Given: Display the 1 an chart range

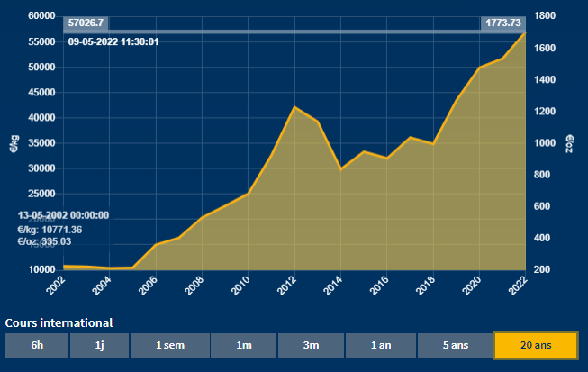Looking at the screenshot, I should [379, 345].
